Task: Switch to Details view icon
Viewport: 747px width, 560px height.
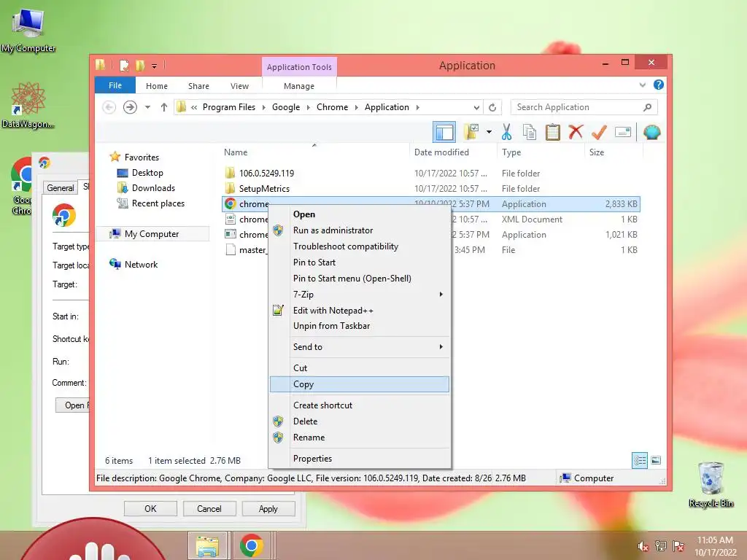Action: pos(640,461)
